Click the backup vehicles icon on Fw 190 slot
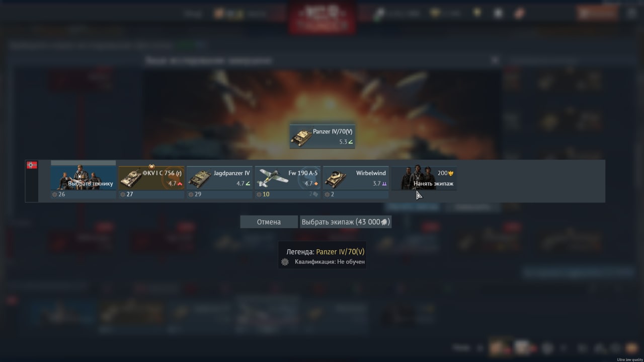Viewport: 644px width, 362px height. [x=315, y=194]
